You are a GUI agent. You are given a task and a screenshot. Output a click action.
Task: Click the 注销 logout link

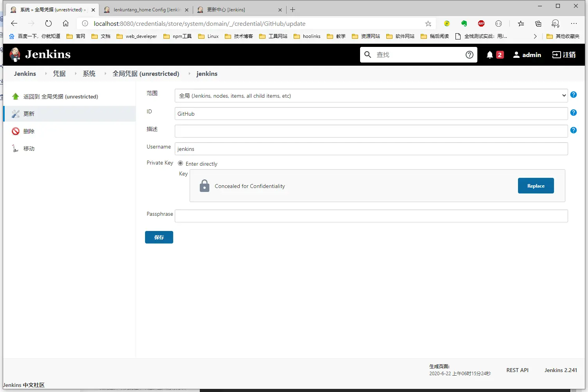tap(564, 55)
